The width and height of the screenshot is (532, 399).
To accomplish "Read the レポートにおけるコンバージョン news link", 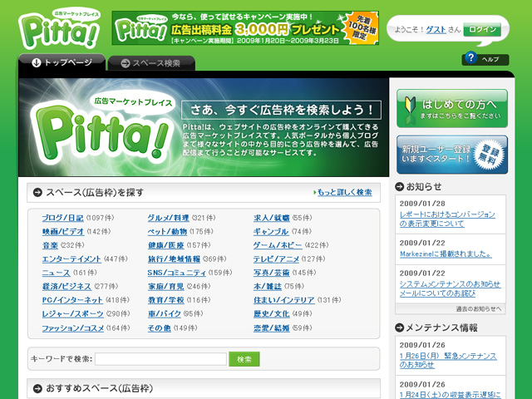I will click(447, 219).
